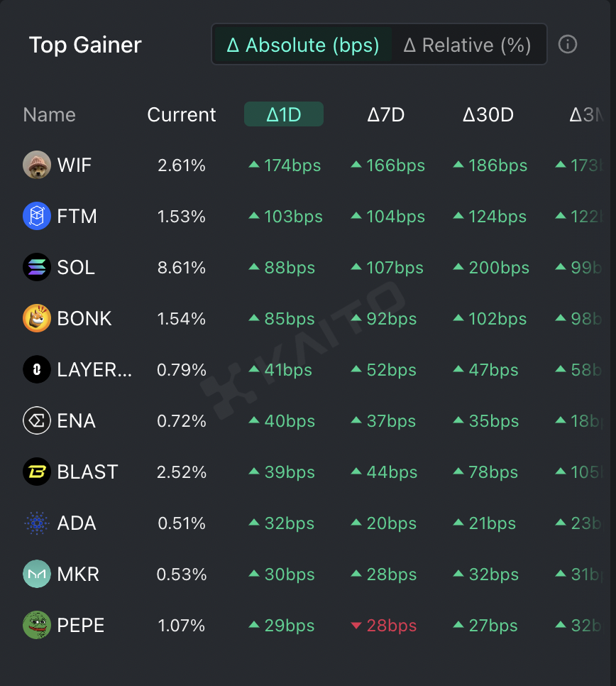Click the SOL Solana logo icon
616x686 pixels.
37,268
